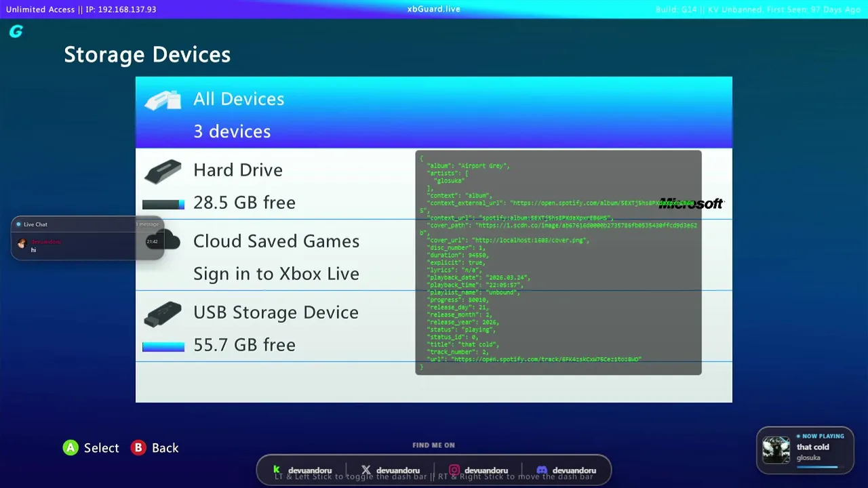Click the Microsoft logo
Image resolution: width=868 pixels, height=488 pixels.
pos(691,203)
